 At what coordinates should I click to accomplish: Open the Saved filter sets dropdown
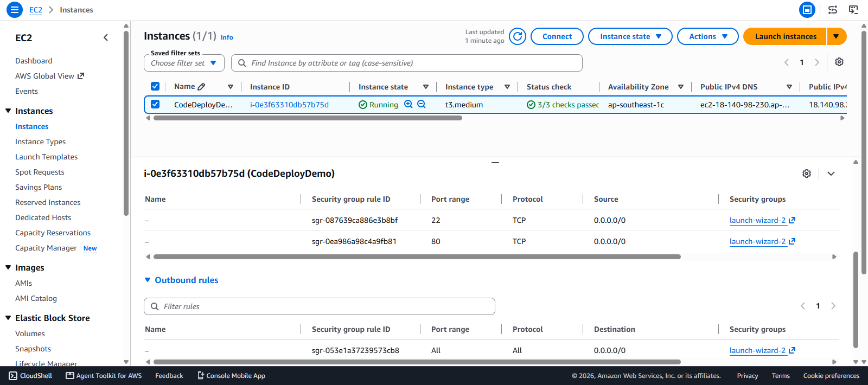tap(184, 63)
